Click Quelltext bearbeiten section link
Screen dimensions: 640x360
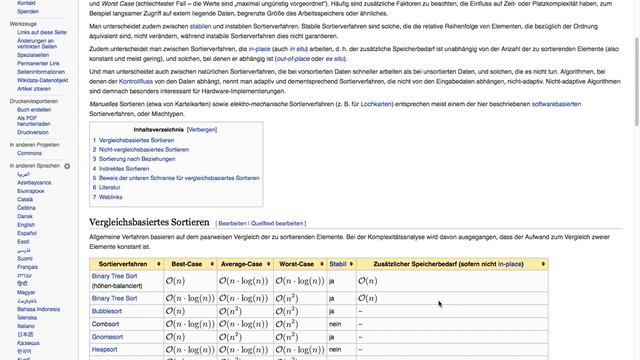[277, 224]
